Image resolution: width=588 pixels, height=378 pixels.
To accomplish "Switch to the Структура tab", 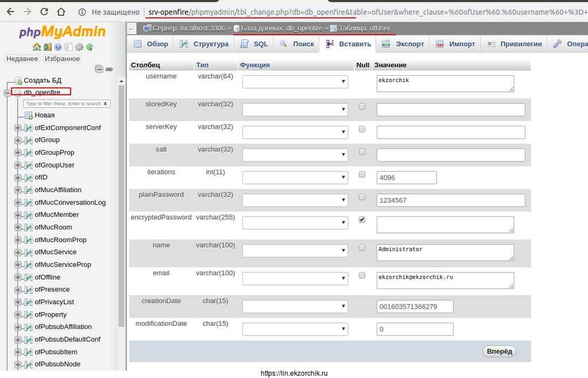I will click(204, 44).
